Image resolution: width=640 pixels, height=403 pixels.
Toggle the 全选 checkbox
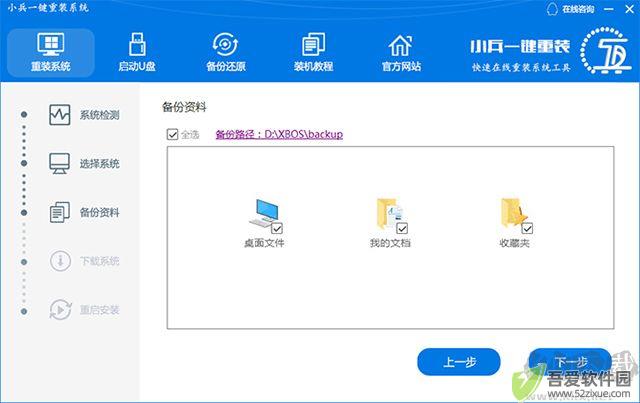[x=172, y=134]
